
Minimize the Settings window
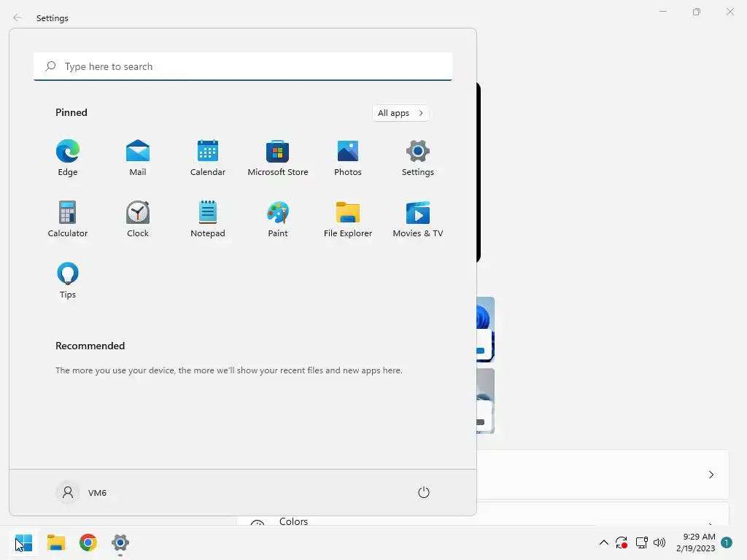[x=662, y=12]
